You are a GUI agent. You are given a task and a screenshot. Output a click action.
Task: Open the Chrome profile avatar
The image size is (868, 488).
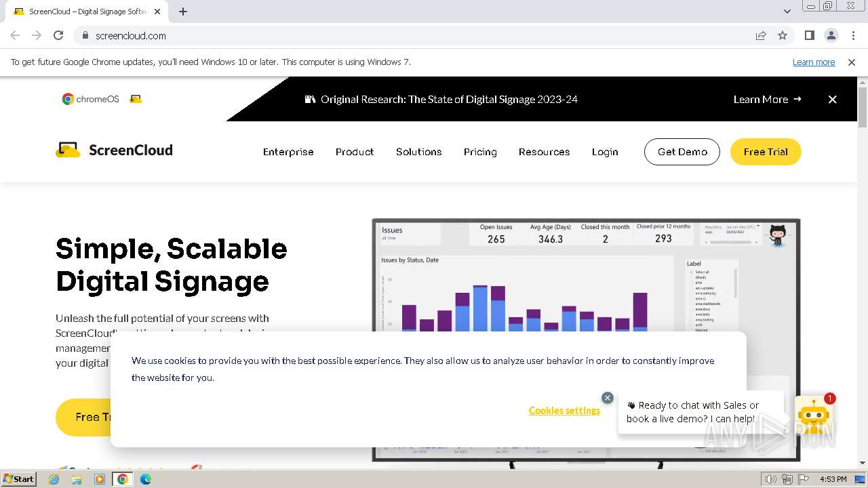coord(831,35)
